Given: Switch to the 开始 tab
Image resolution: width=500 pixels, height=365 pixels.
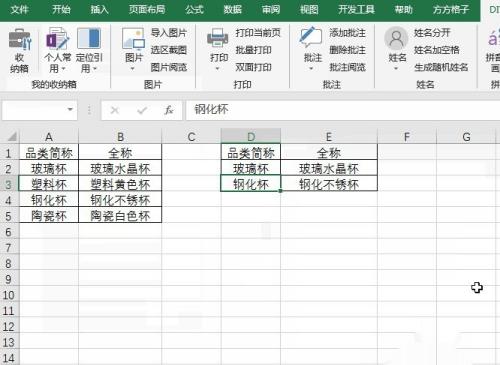Looking at the screenshot, I should pyautogui.click(x=61, y=9).
